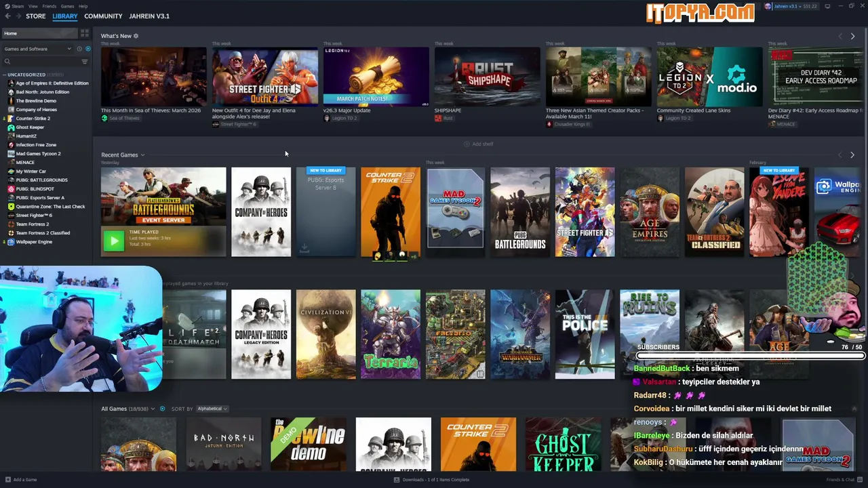The image size is (868, 488).
Task: Open the View menu
Action: 33,6
